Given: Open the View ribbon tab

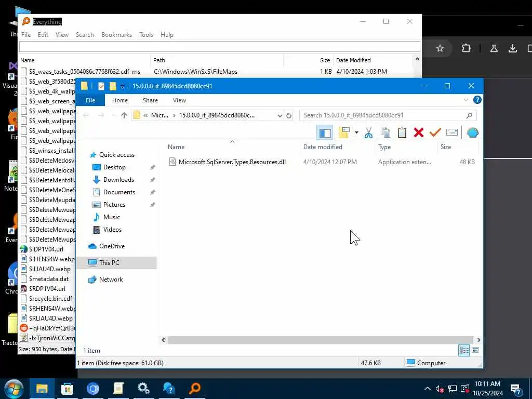Looking at the screenshot, I should click(x=179, y=100).
